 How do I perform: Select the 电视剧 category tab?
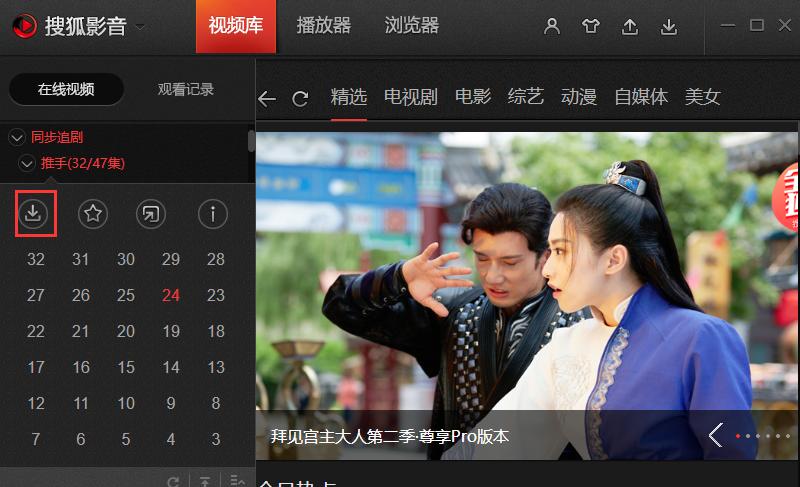click(x=411, y=96)
